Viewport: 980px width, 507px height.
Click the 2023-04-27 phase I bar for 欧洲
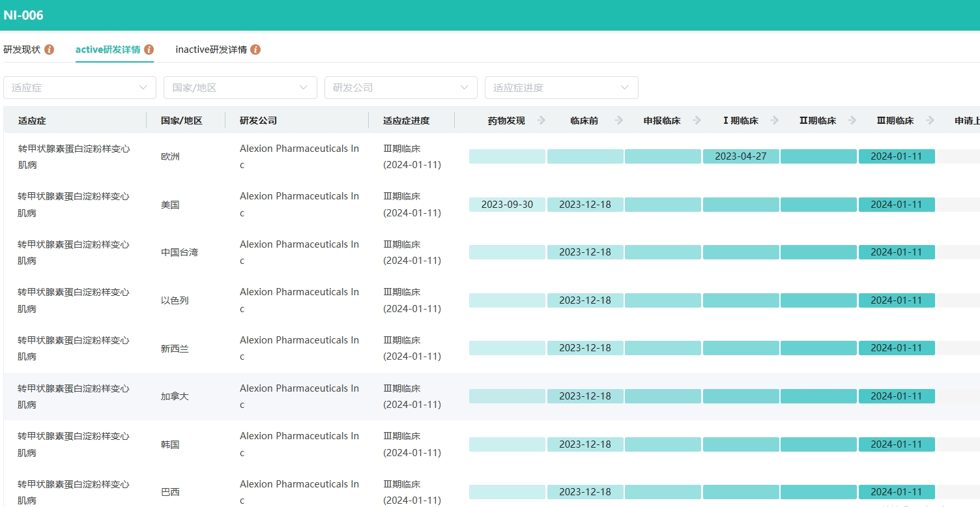pos(741,156)
